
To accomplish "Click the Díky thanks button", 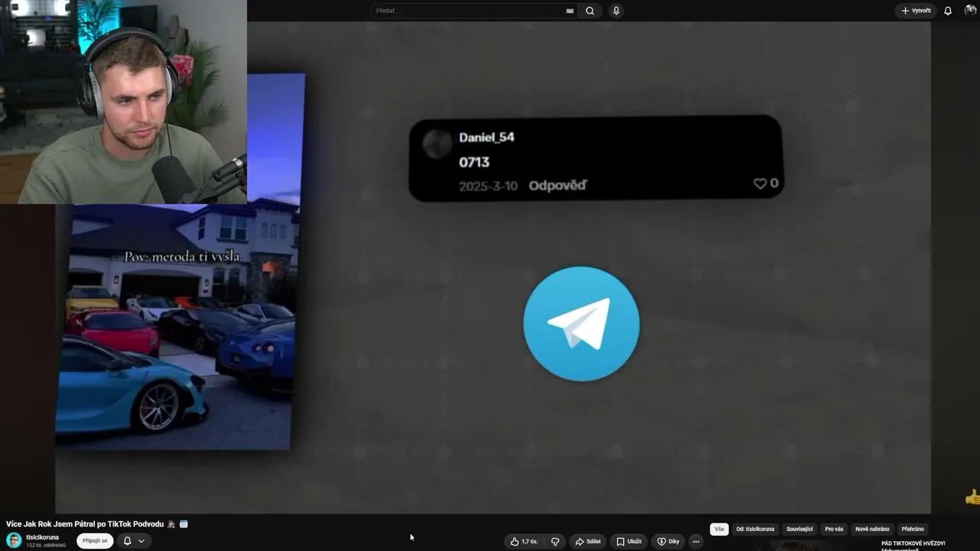I will pos(668,541).
